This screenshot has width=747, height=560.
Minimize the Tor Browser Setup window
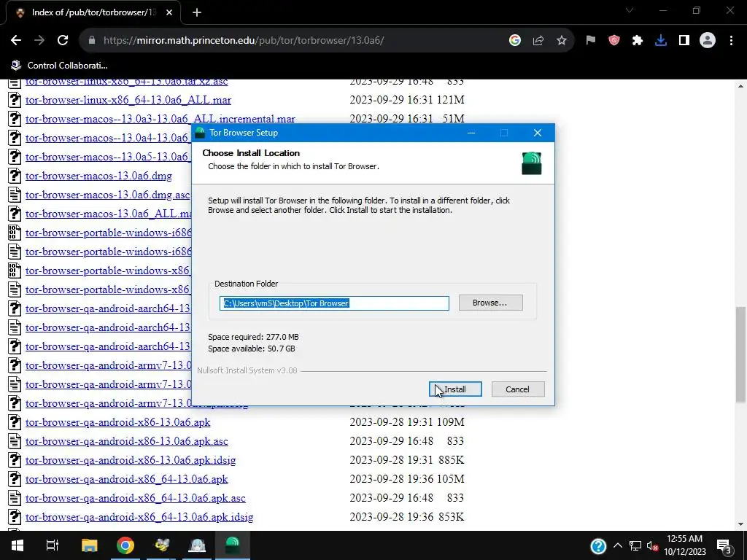(x=471, y=133)
